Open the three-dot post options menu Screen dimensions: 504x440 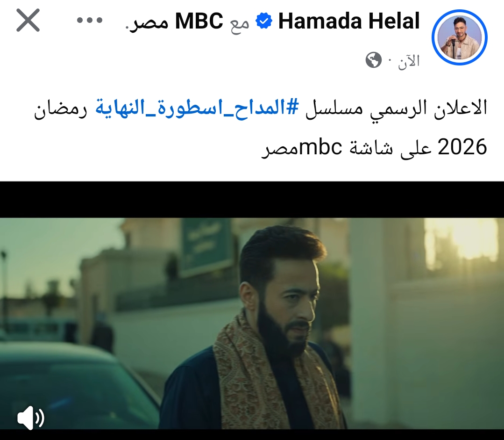[90, 21]
